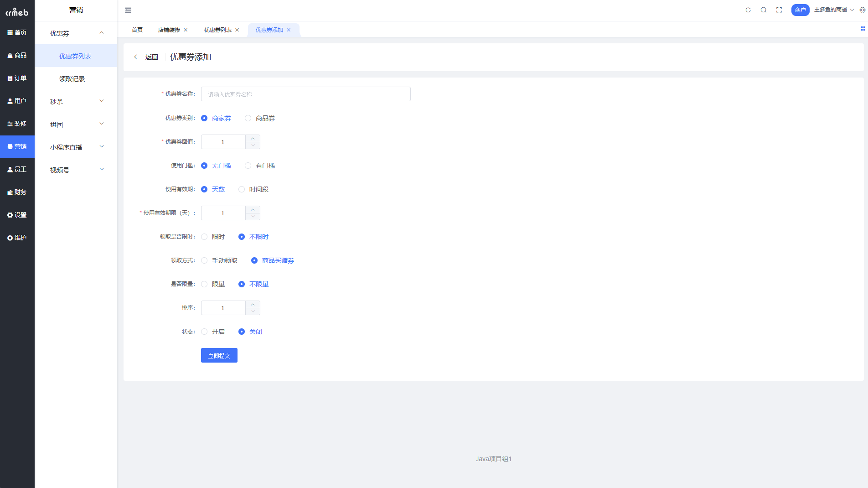Open 领取记录 in the sidebar menu
Screen dimensions: 868x488
(x=72, y=79)
